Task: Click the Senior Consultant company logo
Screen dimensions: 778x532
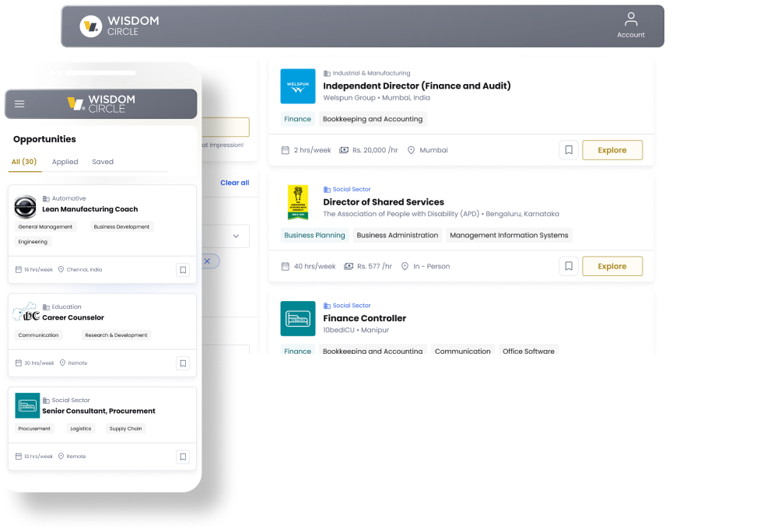Action: click(x=27, y=405)
